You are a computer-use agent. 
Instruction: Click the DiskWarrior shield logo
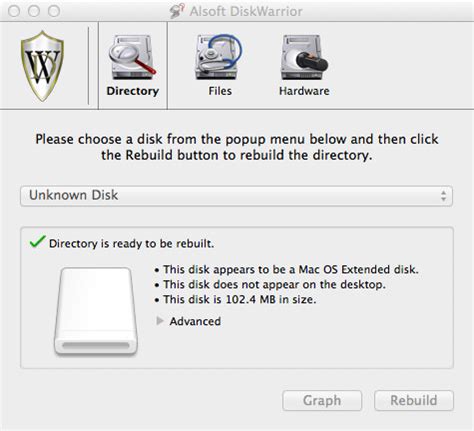[42, 66]
